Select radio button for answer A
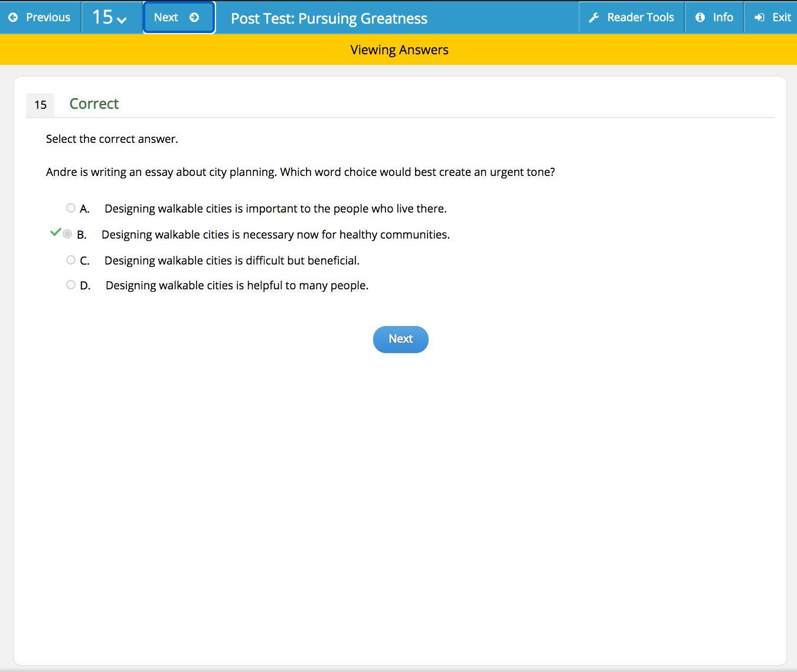The height and width of the screenshot is (672, 797). click(x=71, y=208)
